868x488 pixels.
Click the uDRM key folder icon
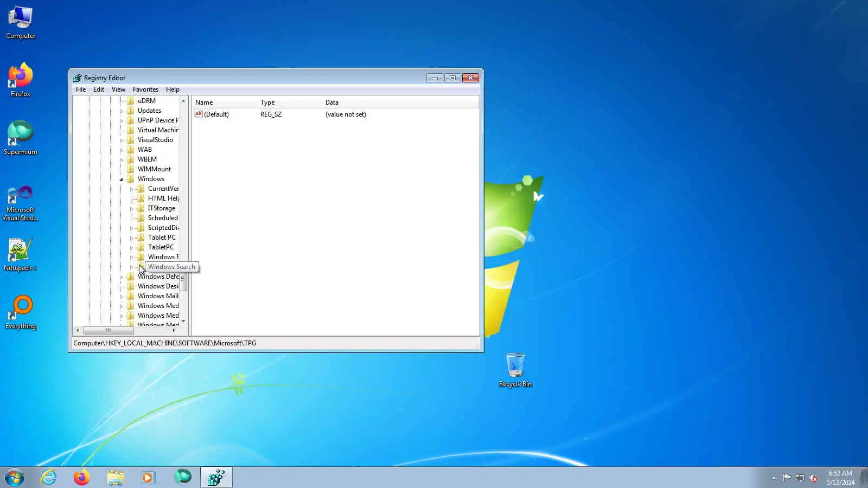130,101
